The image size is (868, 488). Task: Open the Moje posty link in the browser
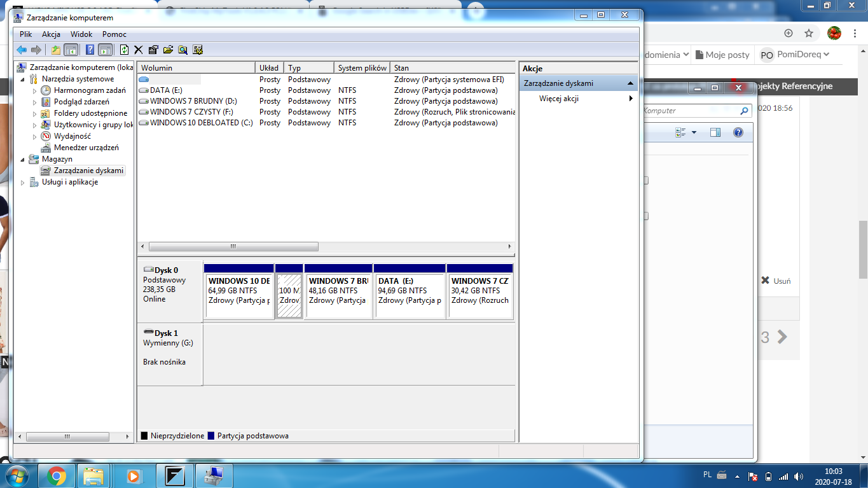tap(722, 55)
